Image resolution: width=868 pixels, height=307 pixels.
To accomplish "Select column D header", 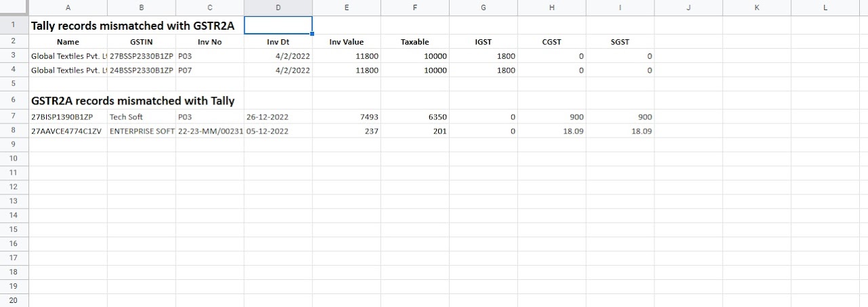I will pyautogui.click(x=278, y=7).
